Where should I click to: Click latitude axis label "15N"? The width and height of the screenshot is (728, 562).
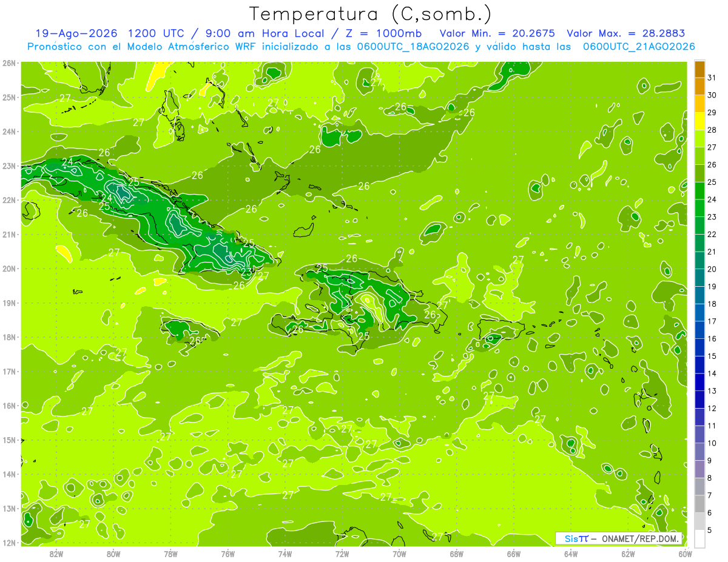[9, 440]
